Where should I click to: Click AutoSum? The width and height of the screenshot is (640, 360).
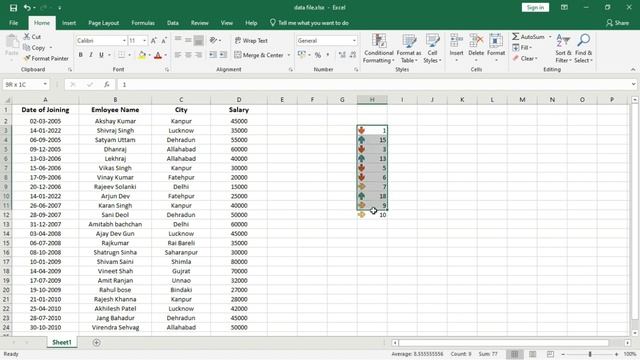coord(529,37)
